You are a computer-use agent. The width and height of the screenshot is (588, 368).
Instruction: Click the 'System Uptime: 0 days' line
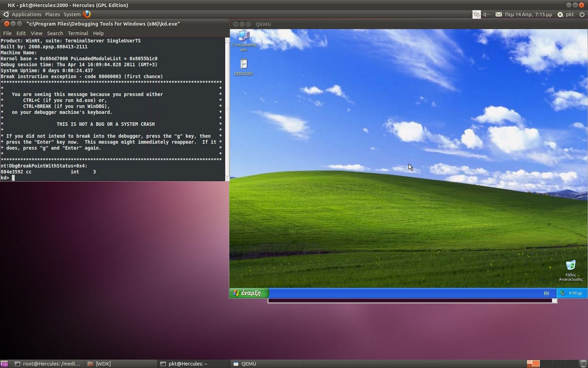(x=47, y=71)
